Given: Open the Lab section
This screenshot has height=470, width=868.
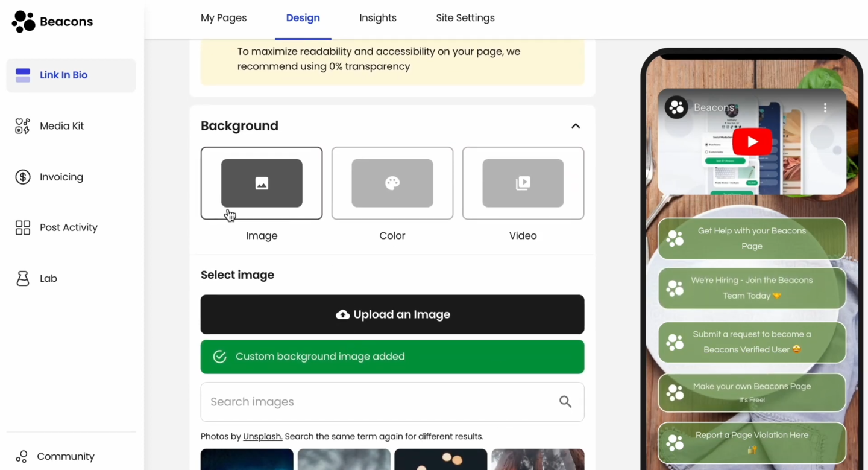Looking at the screenshot, I should (x=48, y=278).
